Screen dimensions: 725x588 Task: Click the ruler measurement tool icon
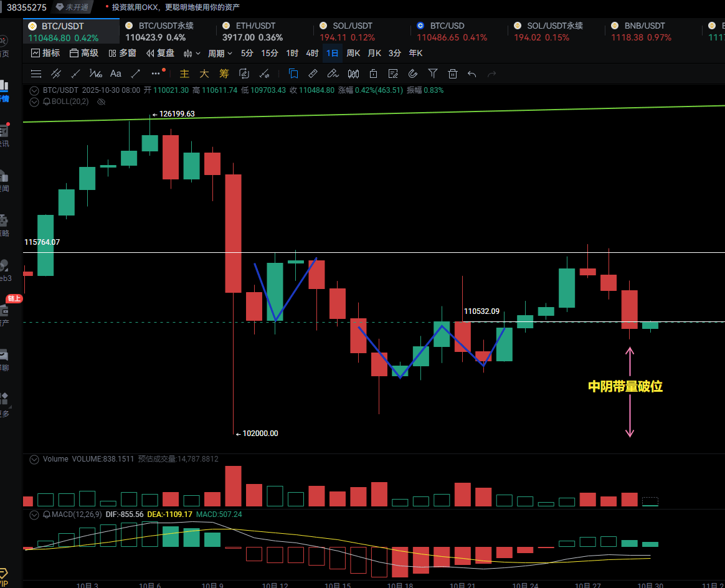313,73
